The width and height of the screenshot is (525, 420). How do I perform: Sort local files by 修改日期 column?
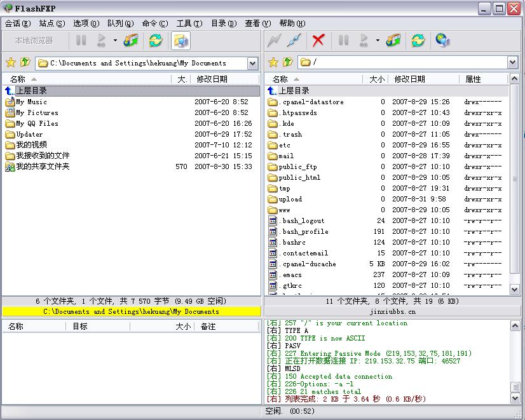pyautogui.click(x=225, y=79)
